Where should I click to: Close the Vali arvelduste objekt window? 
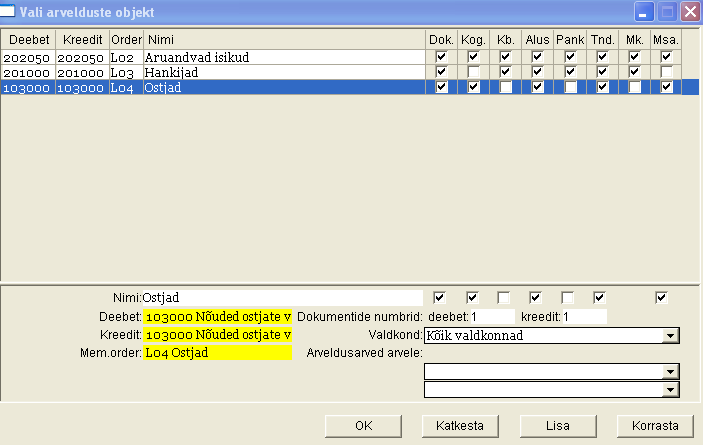click(x=689, y=12)
